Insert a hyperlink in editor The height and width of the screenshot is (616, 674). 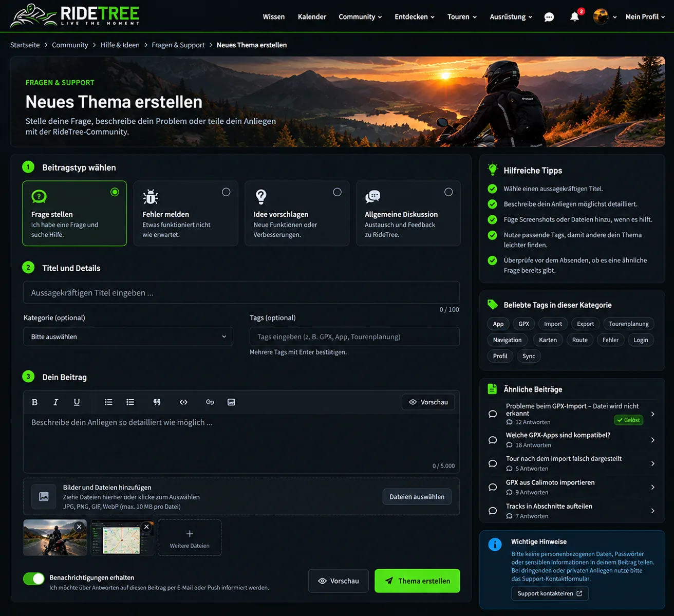210,402
